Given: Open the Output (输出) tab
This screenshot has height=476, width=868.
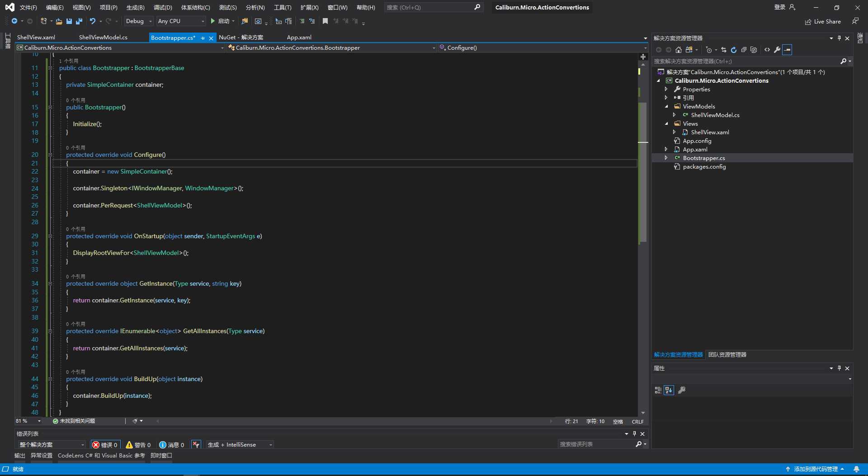Looking at the screenshot, I should [x=20, y=456].
